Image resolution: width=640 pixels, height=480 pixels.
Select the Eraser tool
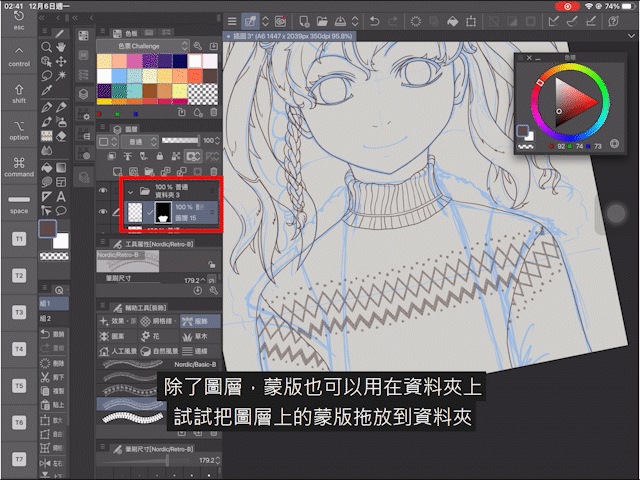tap(61, 136)
